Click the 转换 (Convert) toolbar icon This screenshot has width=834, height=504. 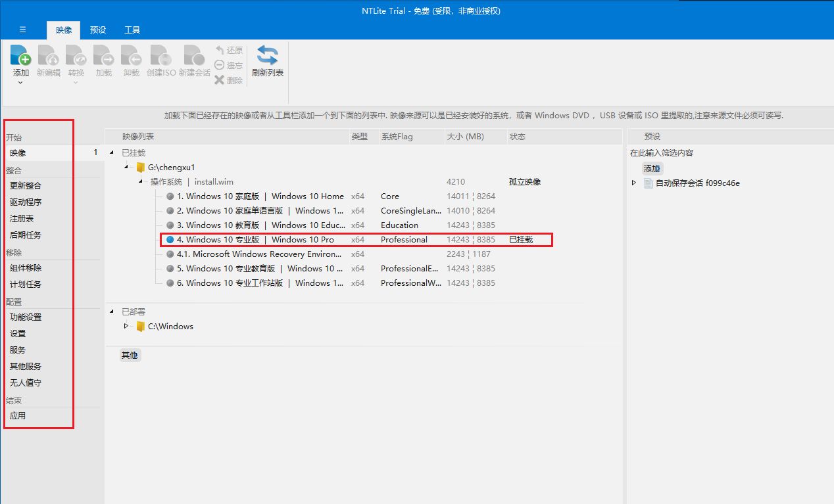(x=76, y=56)
